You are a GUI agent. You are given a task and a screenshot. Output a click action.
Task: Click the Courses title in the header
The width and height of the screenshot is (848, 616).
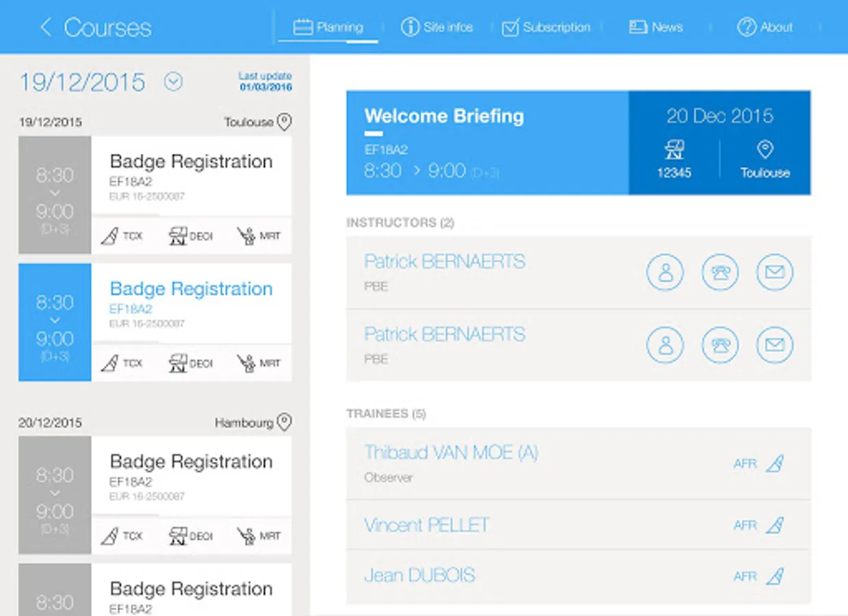pyautogui.click(x=107, y=28)
